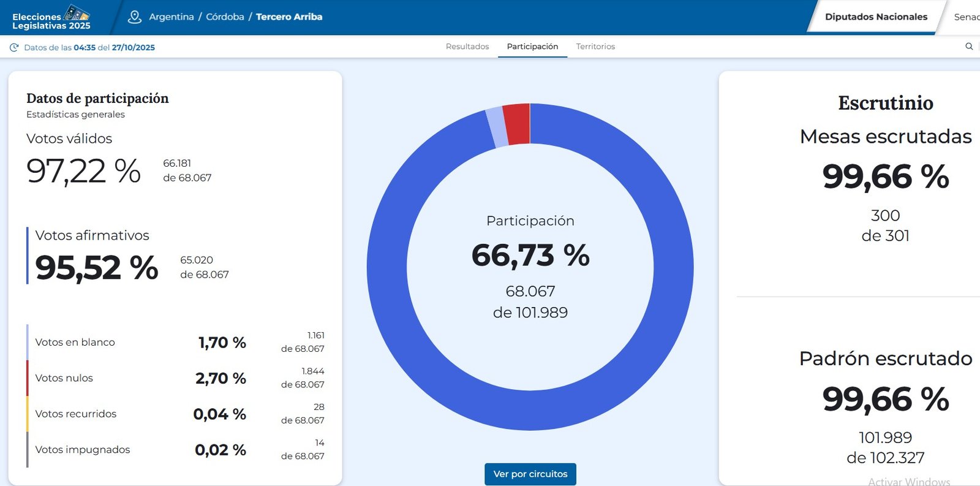Switch to the Senadores tab
This screenshot has height=486, width=980.
click(x=967, y=17)
